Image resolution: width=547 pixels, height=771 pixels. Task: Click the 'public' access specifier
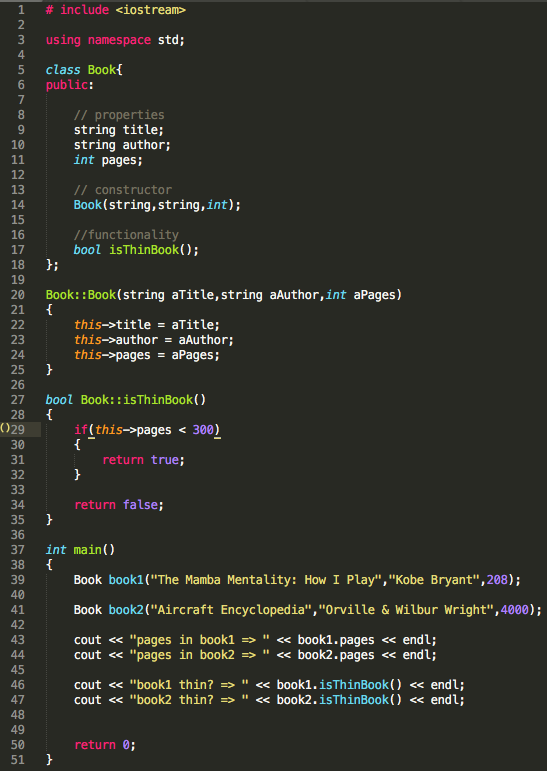coord(67,85)
